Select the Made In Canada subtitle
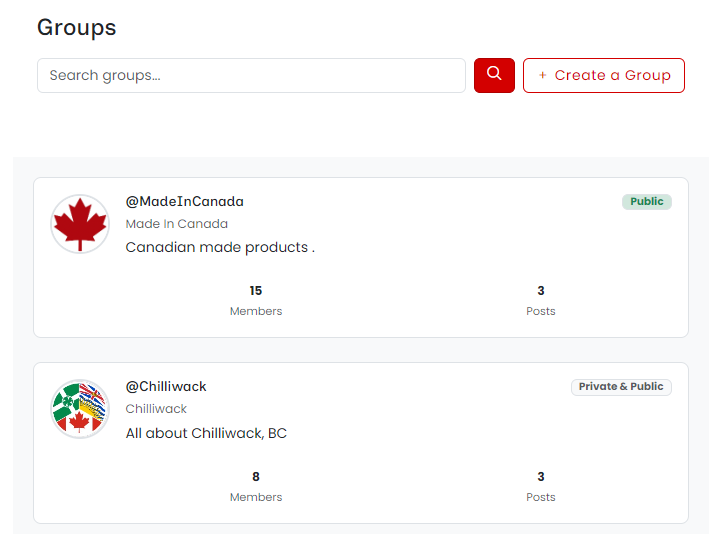Viewport: 724px width, 534px height. (x=176, y=224)
